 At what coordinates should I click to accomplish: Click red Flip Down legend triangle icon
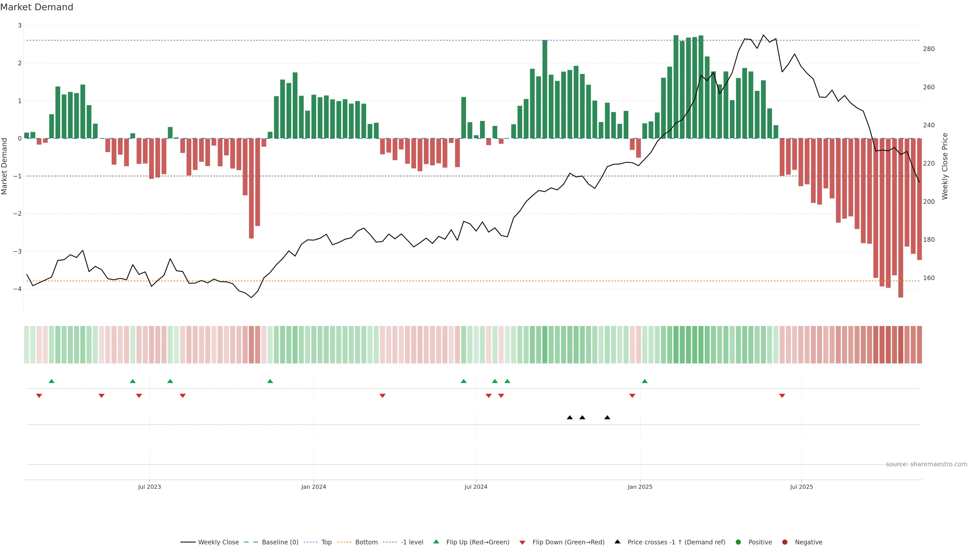[522, 543]
